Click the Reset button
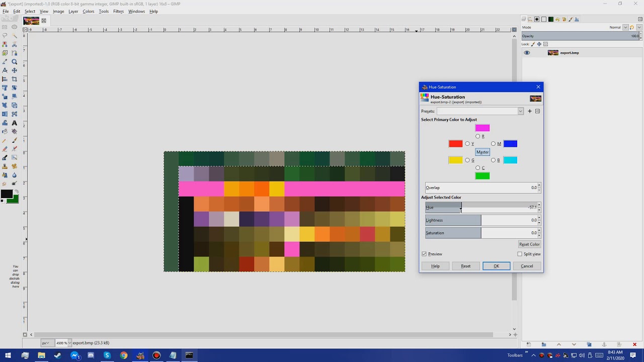Viewport: 644px width, 362px height. point(466,266)
